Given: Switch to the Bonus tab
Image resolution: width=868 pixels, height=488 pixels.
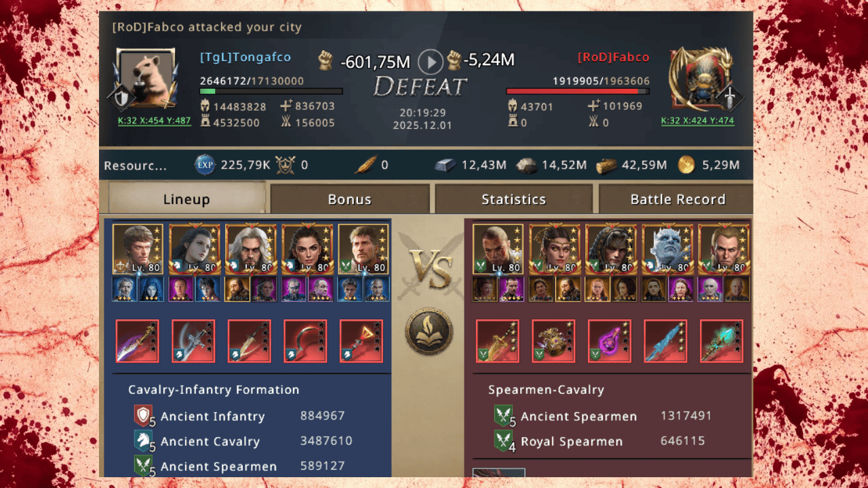Looking at the screenshot, I should (x=350, y=199).
